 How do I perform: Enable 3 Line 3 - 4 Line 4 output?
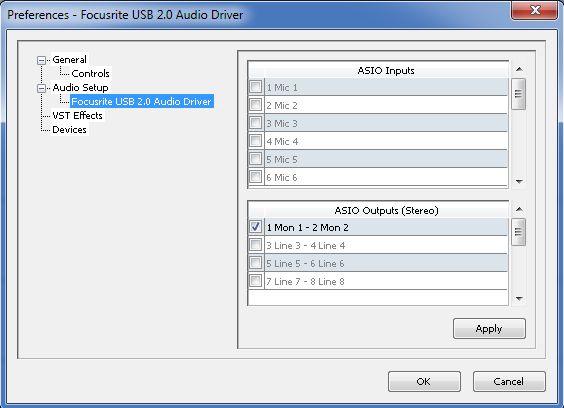pos(256,245)
